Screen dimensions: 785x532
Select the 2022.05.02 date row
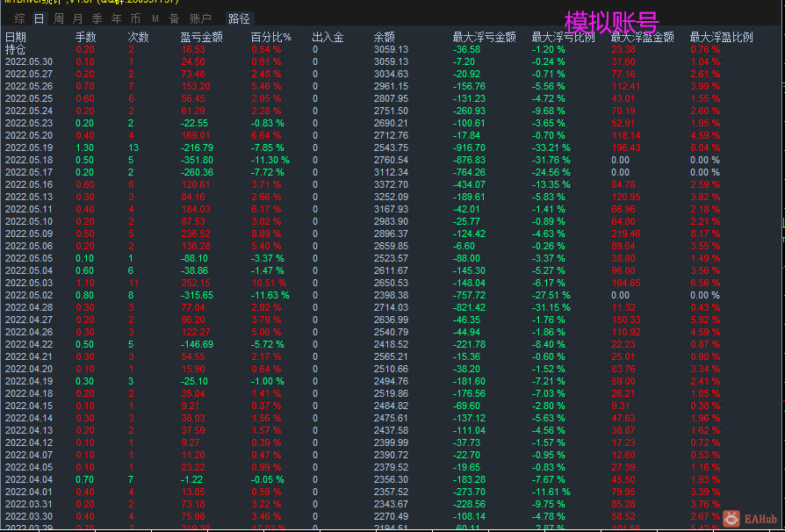pyautogui.click(x=28, y=295)
